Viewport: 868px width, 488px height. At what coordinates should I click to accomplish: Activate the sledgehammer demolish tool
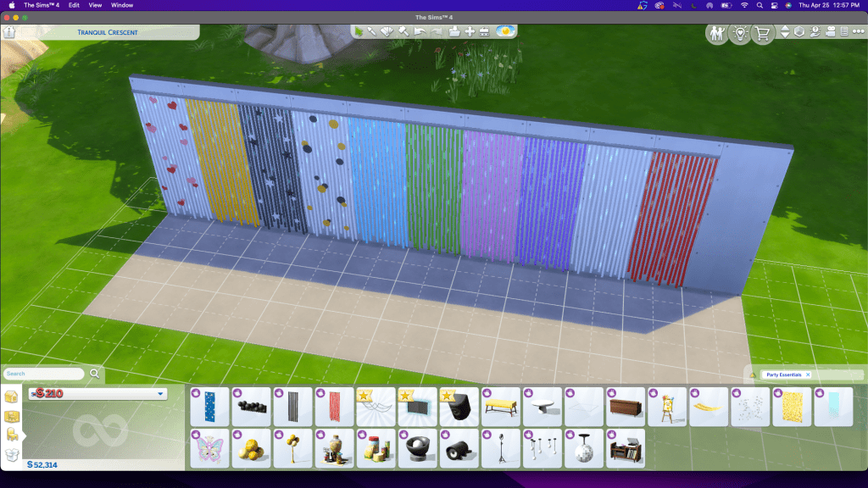point(404,31)
